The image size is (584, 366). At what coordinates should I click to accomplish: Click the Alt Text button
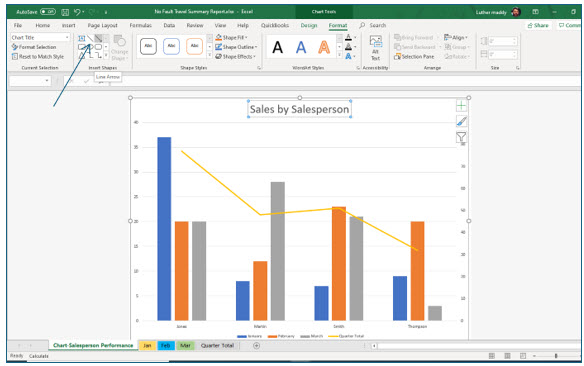(375, 48)
